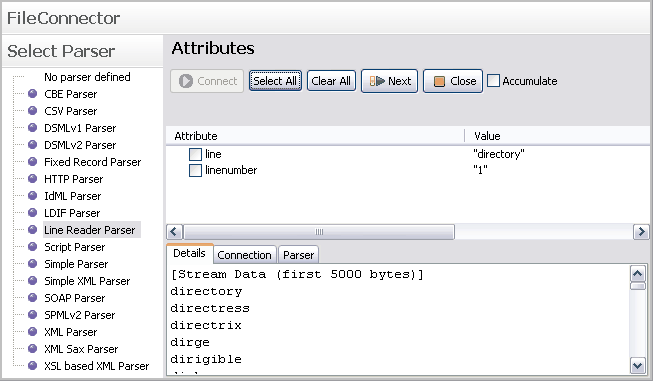This screenshot has height=382, width=654.
Task: Click the right arrow of the horizontal scrollbar
Action: [641, 231]
